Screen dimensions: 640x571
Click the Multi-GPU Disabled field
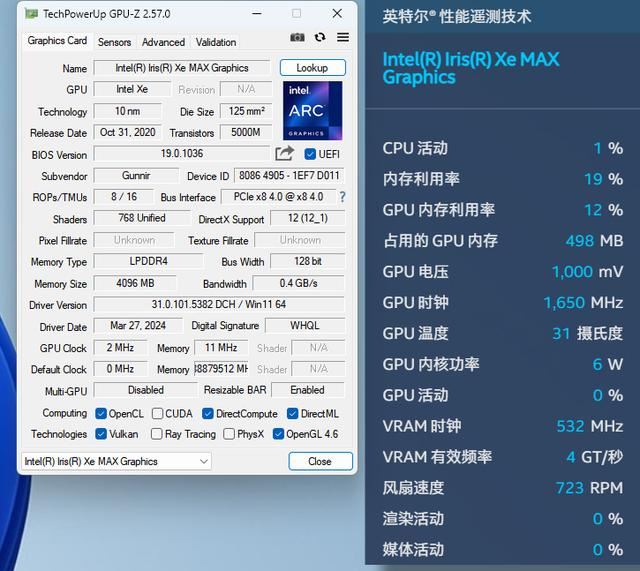click(x=146, y=390)
